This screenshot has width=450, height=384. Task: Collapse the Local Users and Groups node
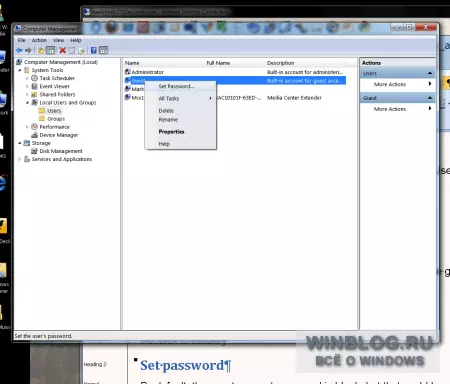pos(27,102)
